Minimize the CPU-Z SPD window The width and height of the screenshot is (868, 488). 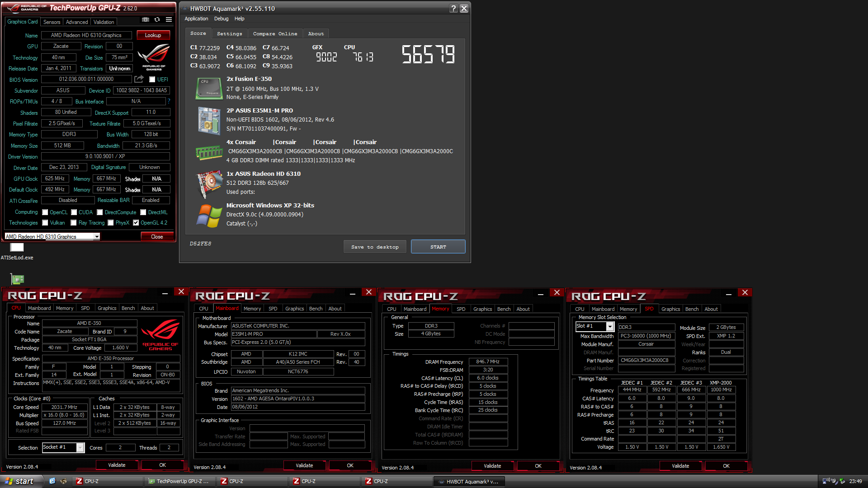(728, 294)
